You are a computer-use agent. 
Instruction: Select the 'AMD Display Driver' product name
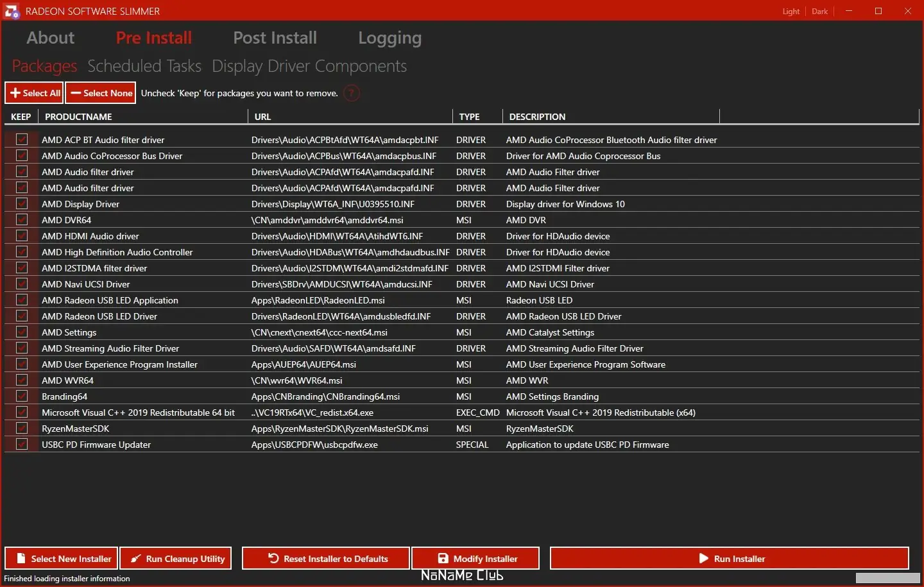tap(81, 204)
